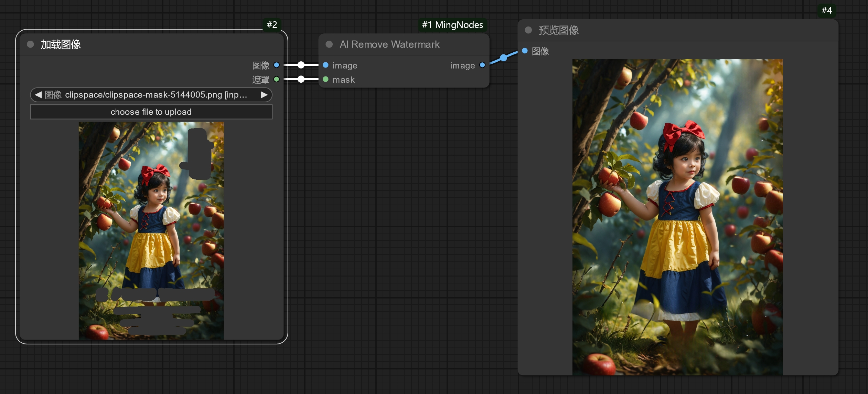Image resolution: width=868 pixels, height=394 pixels.
Task: Click the midpoint dot on the image link
Action: coord(301,65)
